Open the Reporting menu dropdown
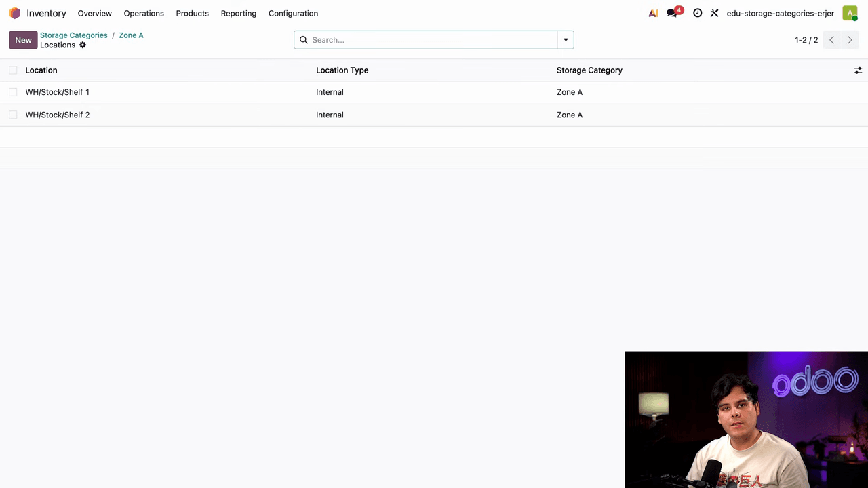868x488 pixels. pyautogui.click(x=239, y=13)
